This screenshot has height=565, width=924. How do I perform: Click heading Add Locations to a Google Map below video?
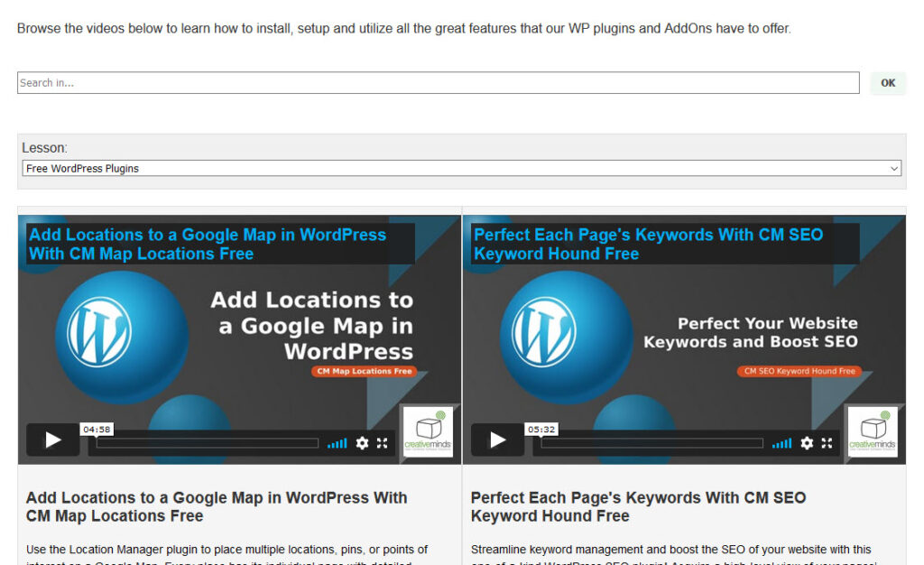217,506
